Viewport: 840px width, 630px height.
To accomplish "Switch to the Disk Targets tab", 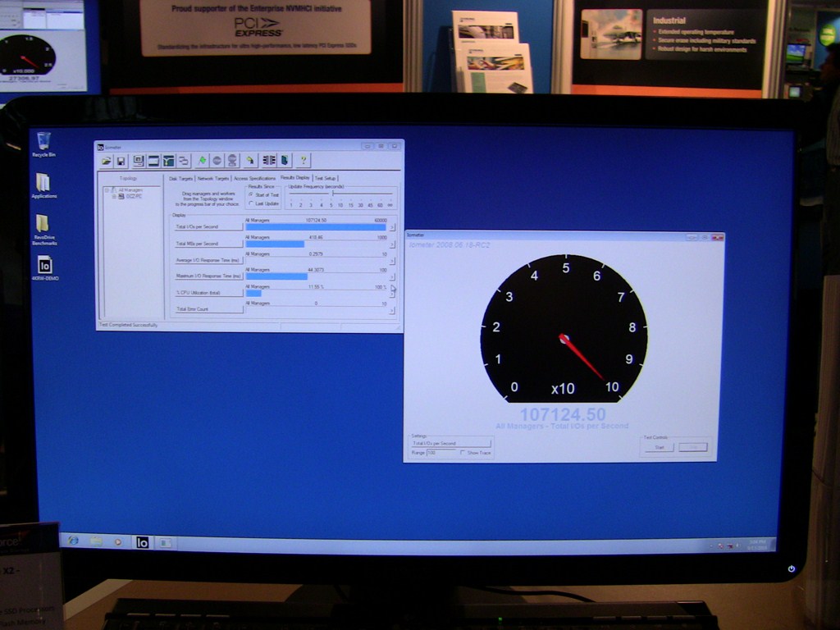I will 180,178.
